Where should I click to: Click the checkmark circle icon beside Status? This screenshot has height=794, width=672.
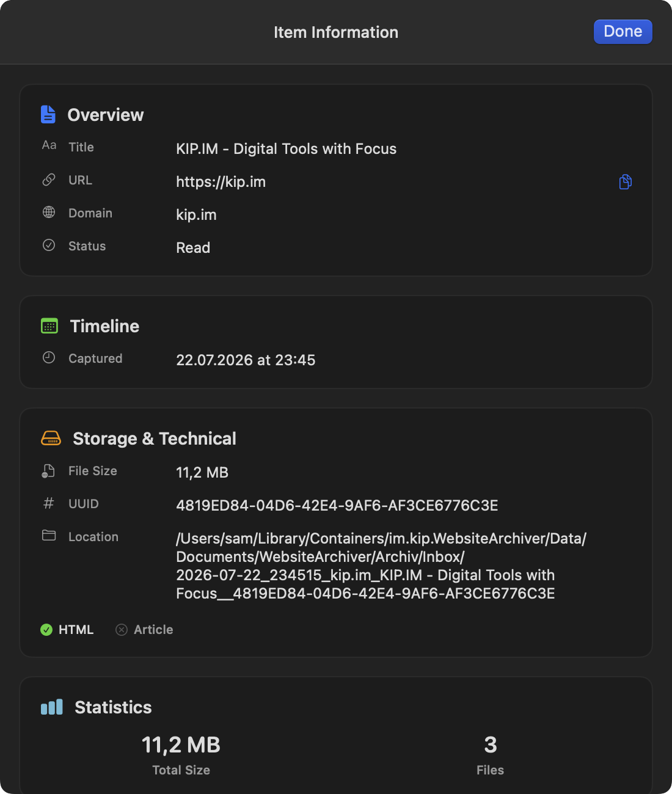[x=49, y=245]
